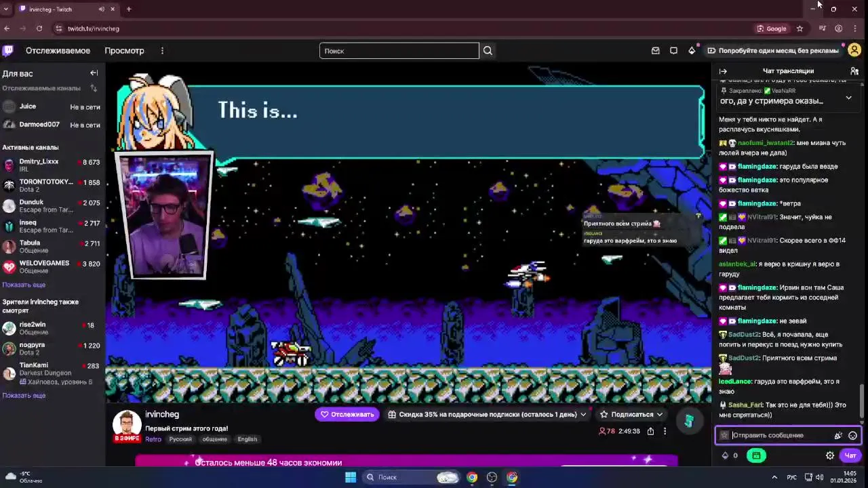Follow irvincheg with Отслеживать button
Image resolution: width=868 pixels, height=488 pixels.
347,414
